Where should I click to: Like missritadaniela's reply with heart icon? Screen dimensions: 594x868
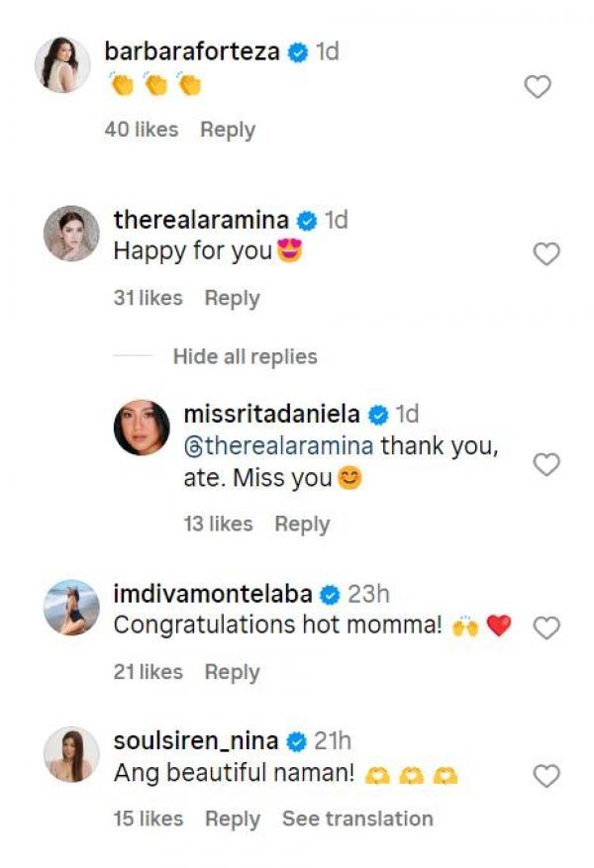(x=546, y=464)
